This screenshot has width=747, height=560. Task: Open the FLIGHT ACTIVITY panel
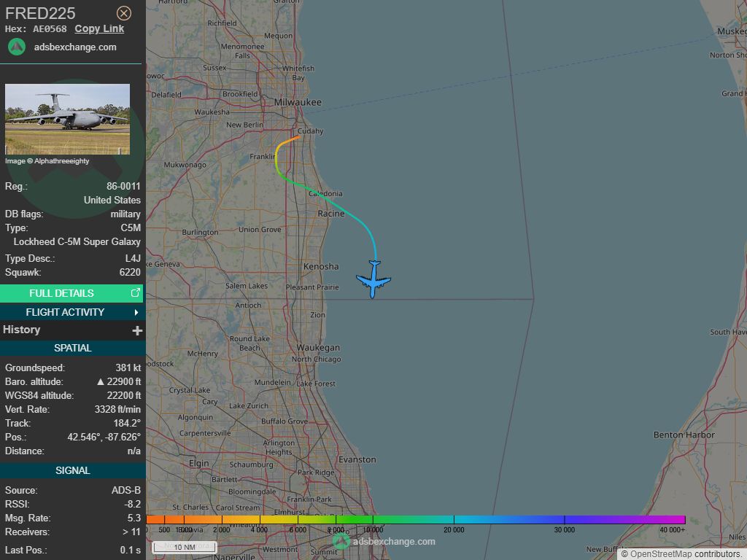[66, 312]
